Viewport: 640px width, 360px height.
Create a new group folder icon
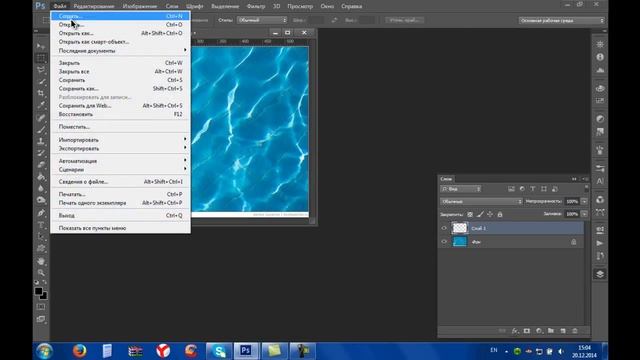pos(551,331)
